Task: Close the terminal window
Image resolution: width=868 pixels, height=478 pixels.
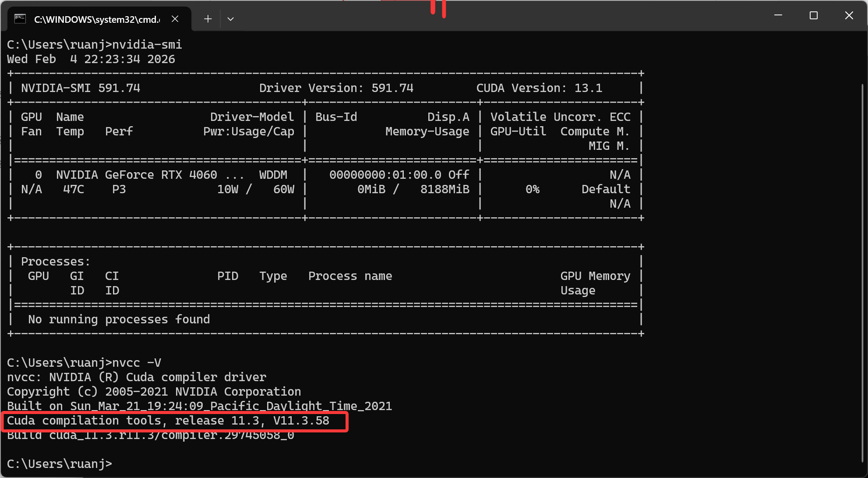Action: tap(849, 15)
